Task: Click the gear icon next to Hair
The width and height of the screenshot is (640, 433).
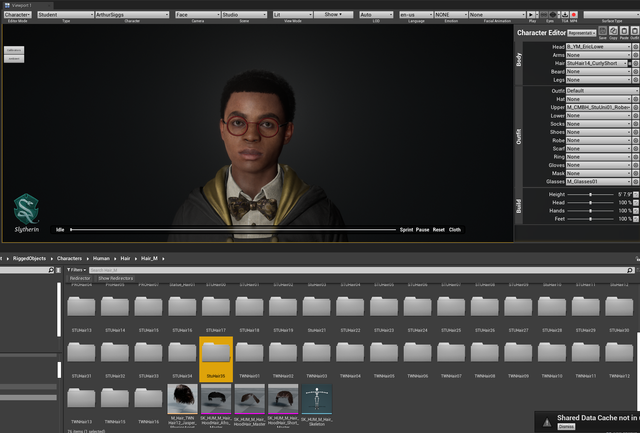Action: click(x=636, y=64)
